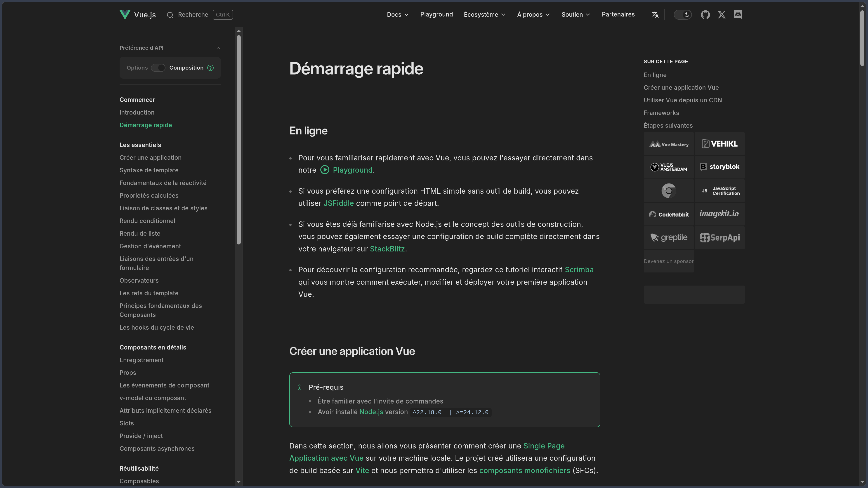The width and height of the screenshot is (868, 488).
Task: Expand the Docs dropdown menu
Action: point(398,14)
